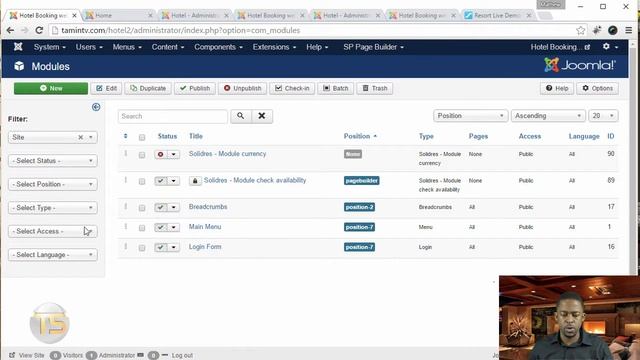Click the browser address bar URL
Viewport: 640px width, 360px height.
[180, 30]
